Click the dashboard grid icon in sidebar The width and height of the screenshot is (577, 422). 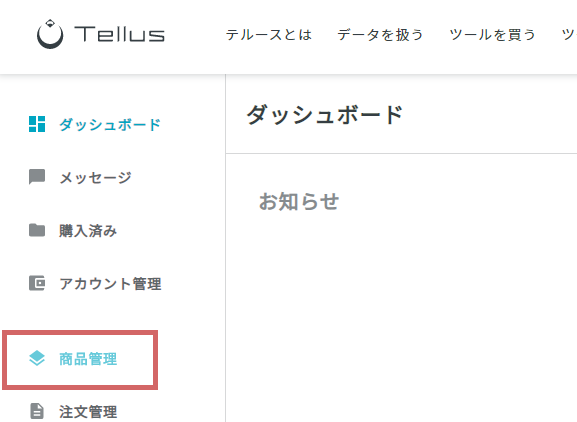point(37,124)
